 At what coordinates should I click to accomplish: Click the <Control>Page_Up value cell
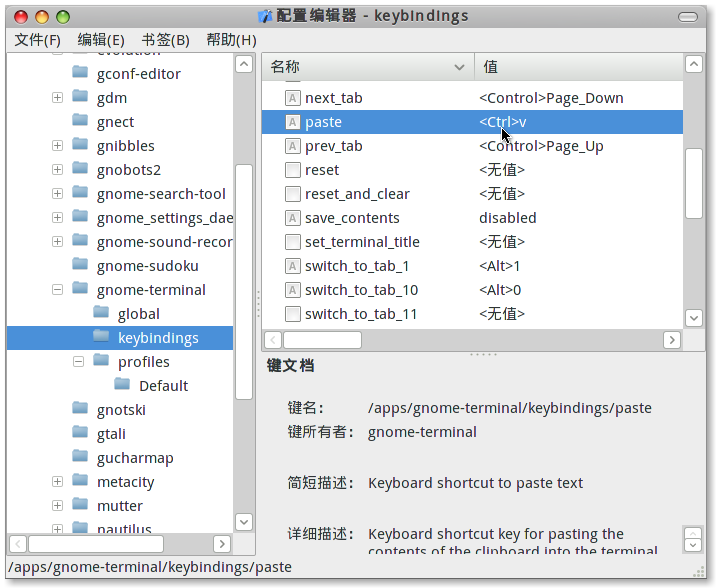[541, 146]
